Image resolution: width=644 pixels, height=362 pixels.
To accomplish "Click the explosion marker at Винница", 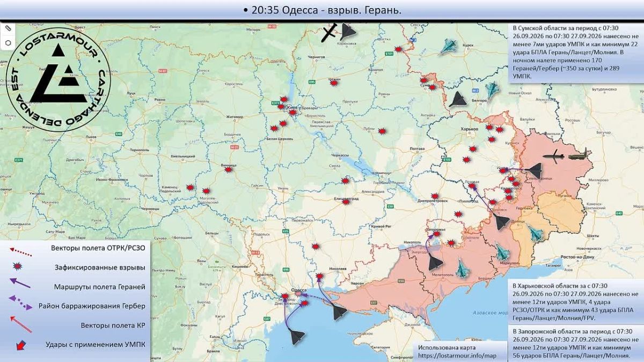I will click(x=229, y=169).
